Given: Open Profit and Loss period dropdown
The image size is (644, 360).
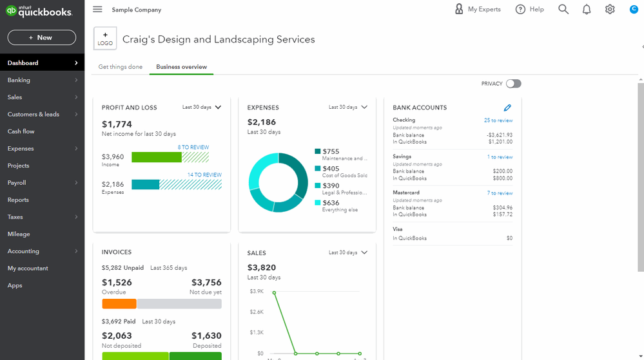Looking at the screenshot, I should pyautogui.click(x=202, y=108).
